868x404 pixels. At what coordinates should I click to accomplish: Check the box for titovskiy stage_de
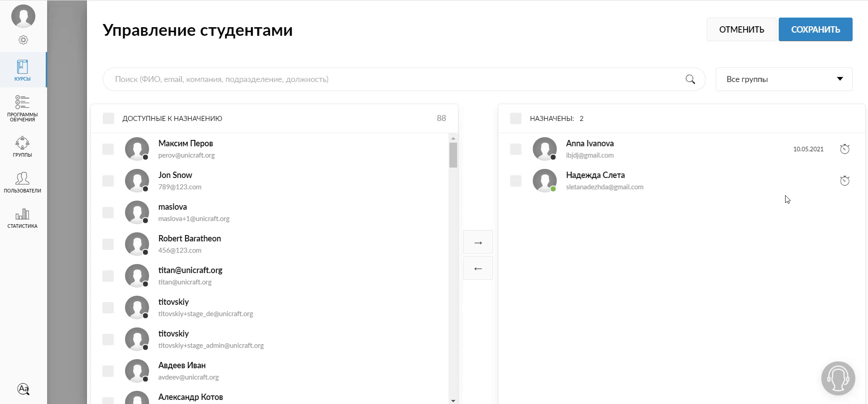pyautogui.click(x=108, y=308)
